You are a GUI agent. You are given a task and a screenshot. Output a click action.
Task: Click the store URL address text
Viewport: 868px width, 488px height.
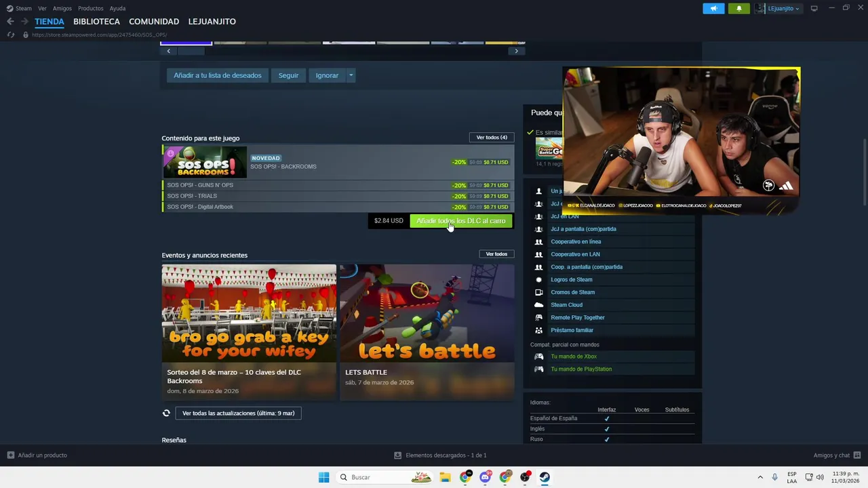pos(99,35)
